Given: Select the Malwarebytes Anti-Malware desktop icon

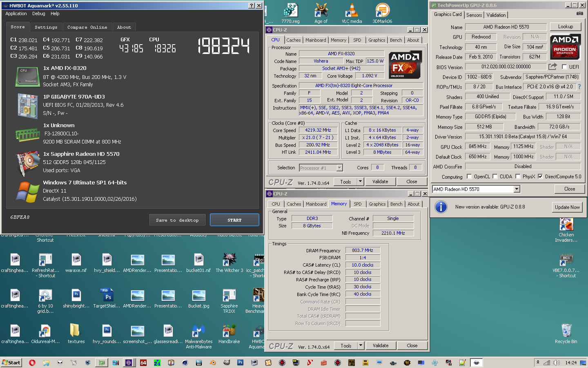Looking at the screenshot, I should 199,337.
